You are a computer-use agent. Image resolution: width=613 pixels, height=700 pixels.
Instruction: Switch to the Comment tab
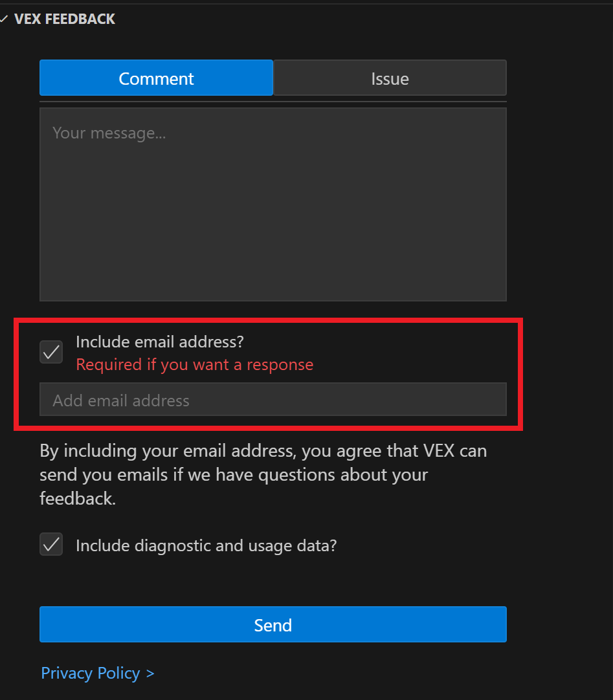point(156,78)
